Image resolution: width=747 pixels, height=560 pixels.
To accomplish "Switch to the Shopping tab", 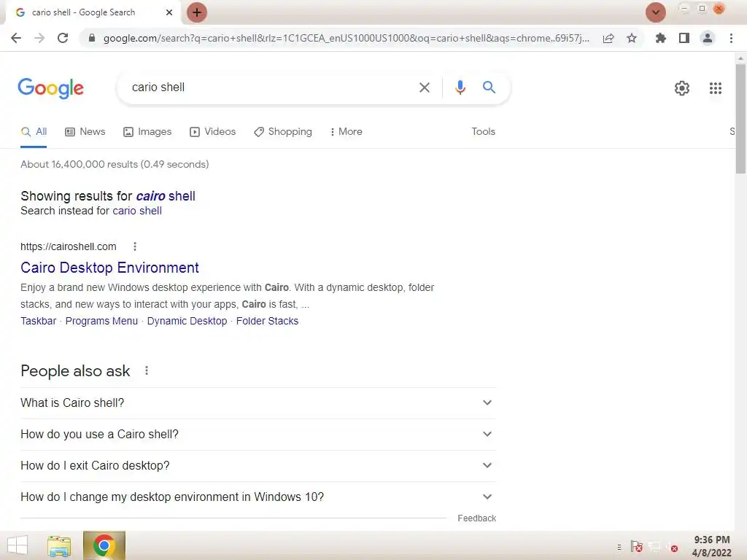I will pyautogui.click(x=283, y=132).
